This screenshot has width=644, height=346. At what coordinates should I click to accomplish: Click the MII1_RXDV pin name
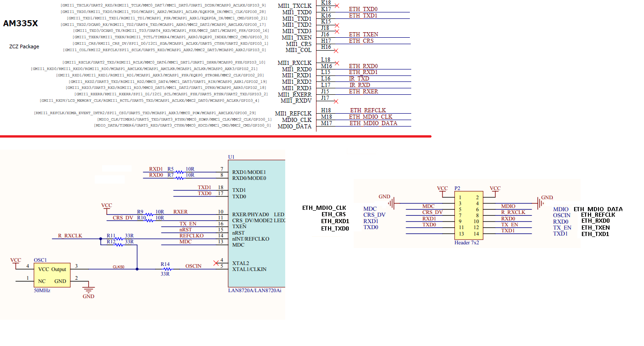(296, 101)
